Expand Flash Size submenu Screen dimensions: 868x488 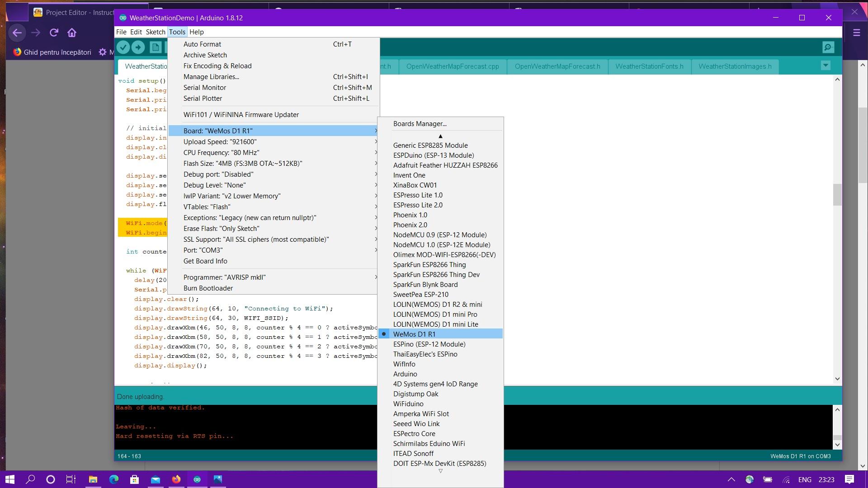(274, 163)
